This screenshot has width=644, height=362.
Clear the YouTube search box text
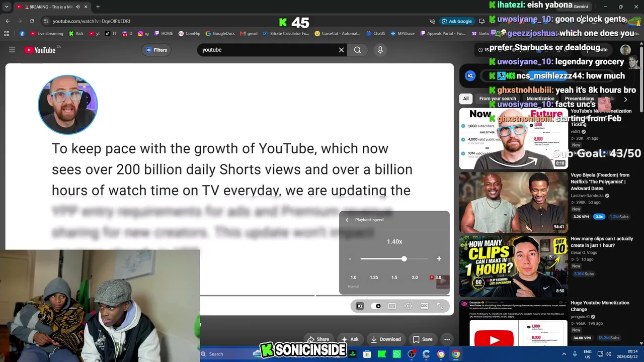pos(341,50)
